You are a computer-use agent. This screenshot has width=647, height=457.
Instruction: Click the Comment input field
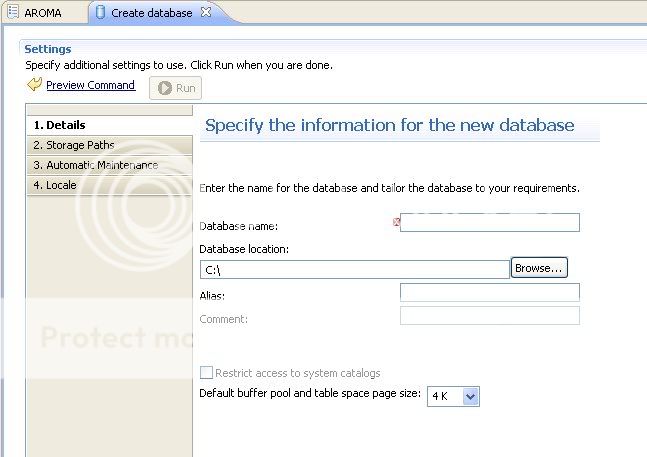(490, 316)
